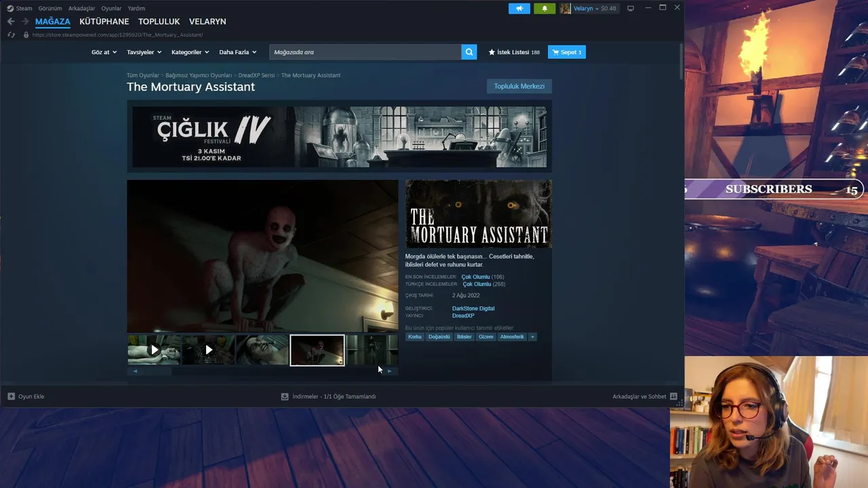
Task: Switch to the MAĞAZA tab
Action: click(x=53, y=22)
